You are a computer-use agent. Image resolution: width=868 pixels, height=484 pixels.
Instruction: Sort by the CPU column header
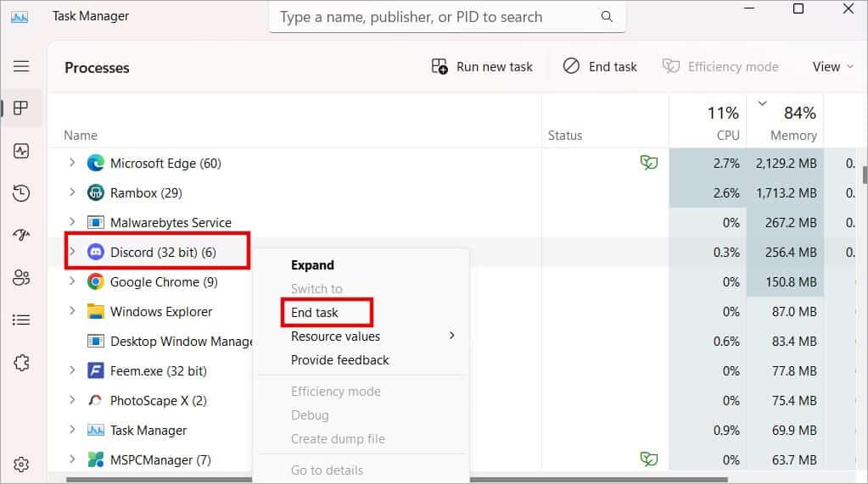[727, 136]
